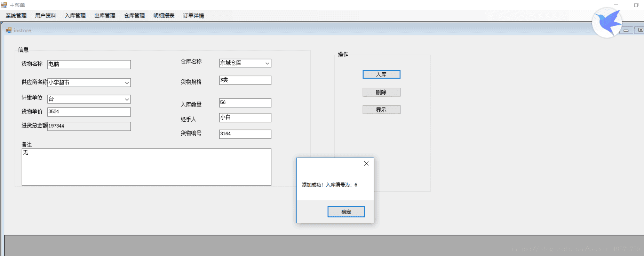Click the 备注 label
Screen dimensions: 644x256
click(27, 144)
